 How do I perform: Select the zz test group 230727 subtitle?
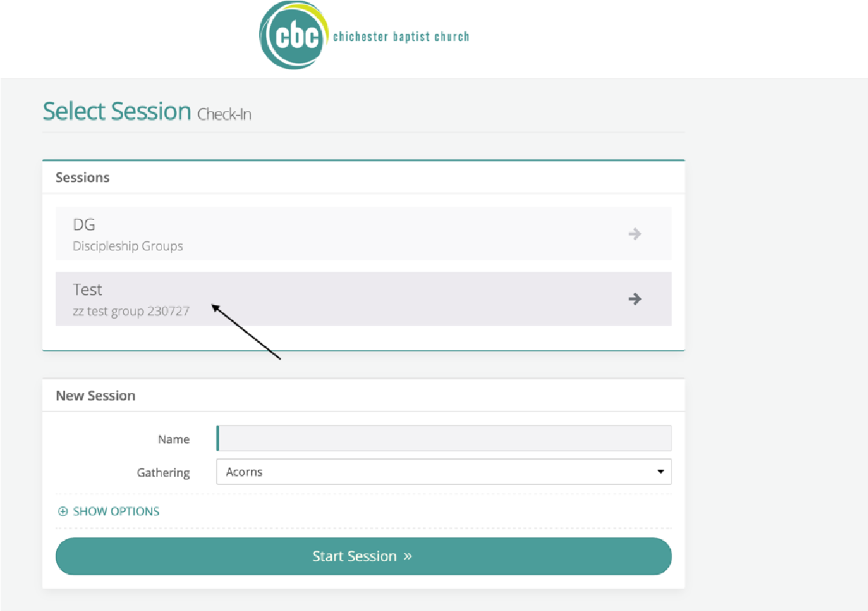pos(131,311)
